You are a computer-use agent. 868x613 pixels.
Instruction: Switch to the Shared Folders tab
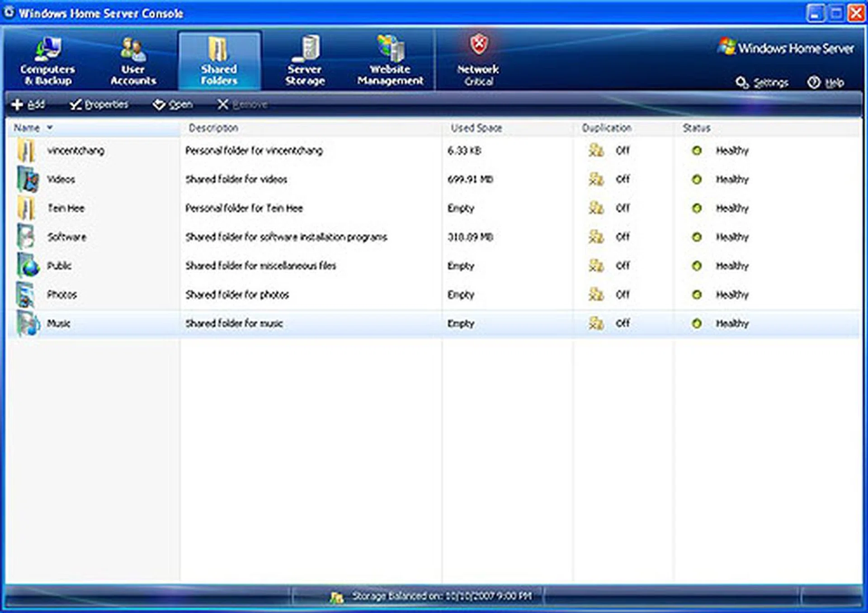(219, 59)
